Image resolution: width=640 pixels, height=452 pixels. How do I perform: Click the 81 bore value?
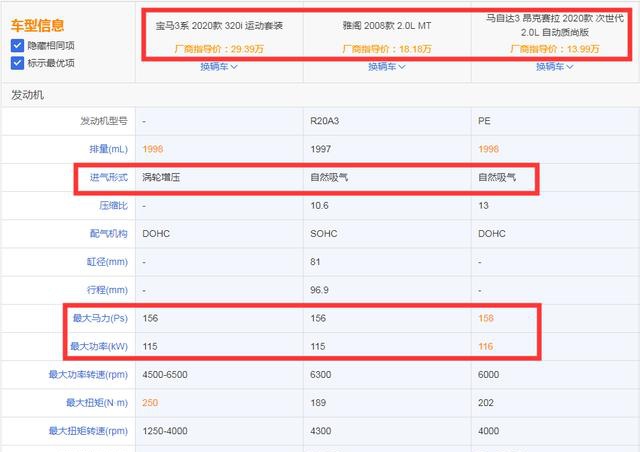(315, 262)
